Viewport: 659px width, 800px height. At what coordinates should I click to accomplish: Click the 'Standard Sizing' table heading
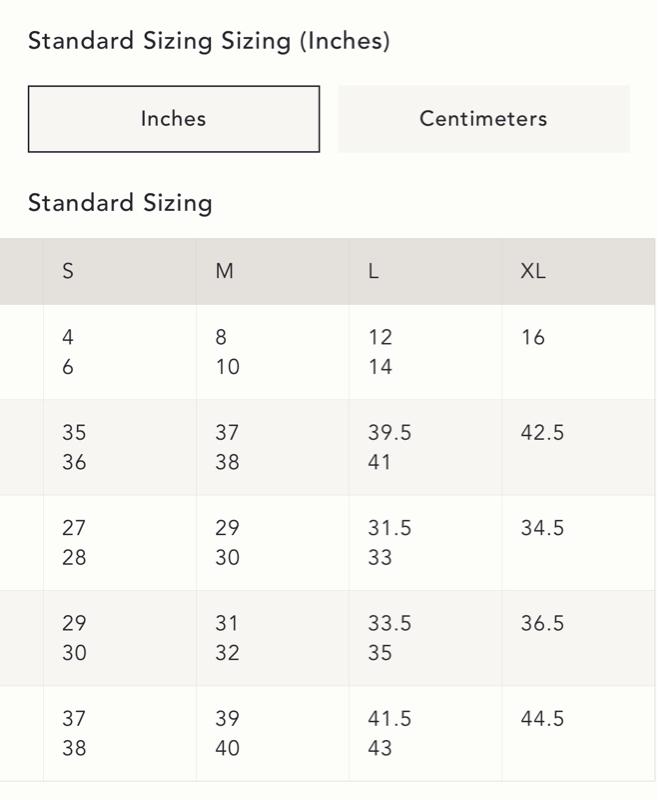120,203
